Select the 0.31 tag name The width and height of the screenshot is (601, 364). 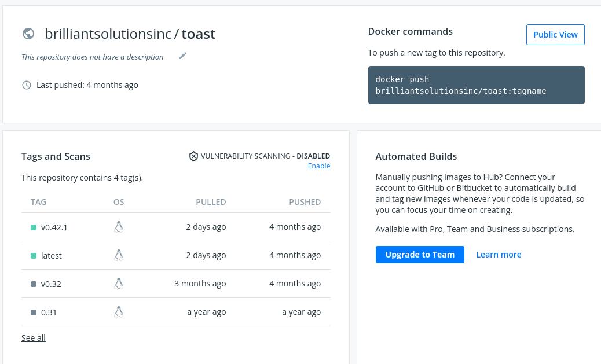point(49,312)
